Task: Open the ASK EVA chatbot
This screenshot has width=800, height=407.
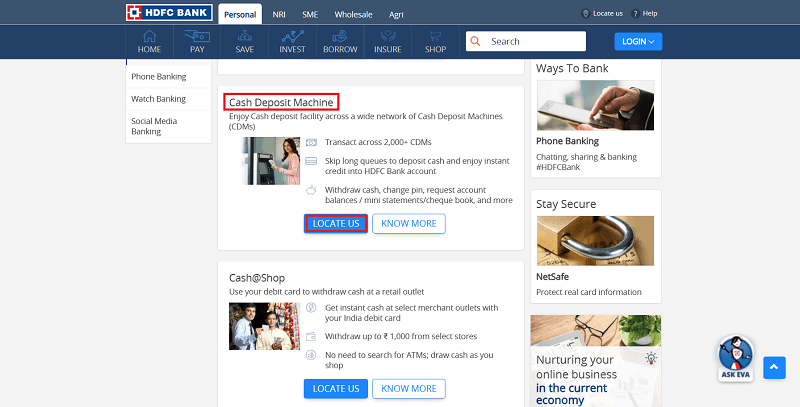Action: click(x=736, y=358)
